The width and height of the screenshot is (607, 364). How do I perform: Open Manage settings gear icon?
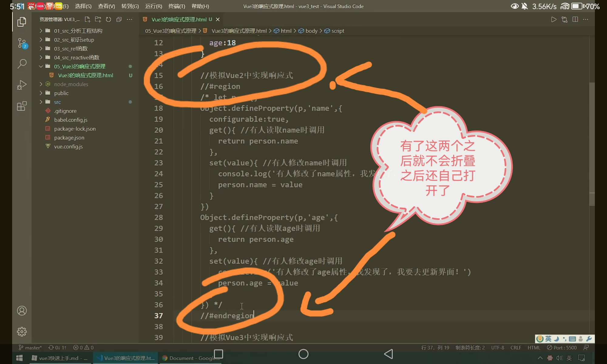(x=22, y=332)
